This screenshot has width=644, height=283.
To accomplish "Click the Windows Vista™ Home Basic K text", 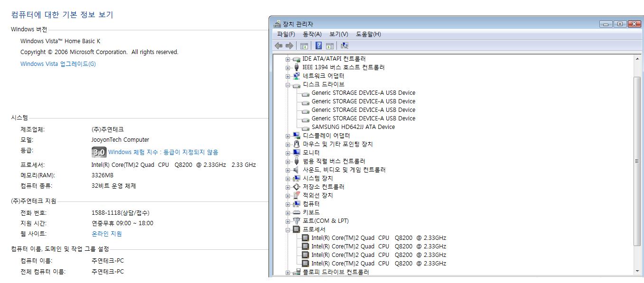I will 60,41.
